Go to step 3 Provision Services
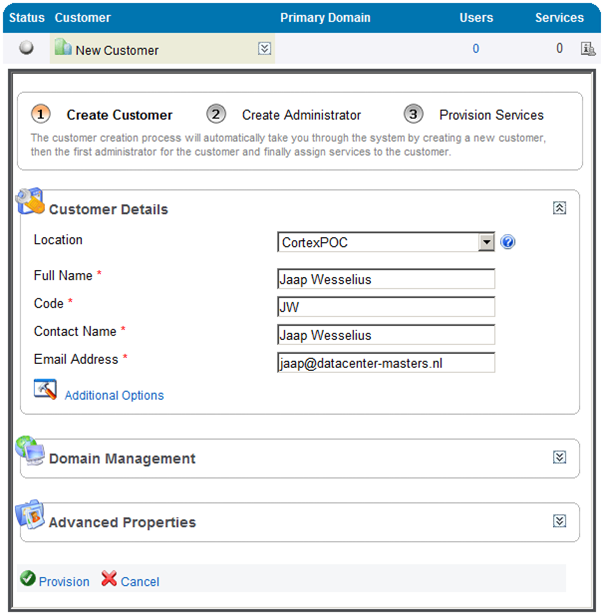 pos(490,115)
